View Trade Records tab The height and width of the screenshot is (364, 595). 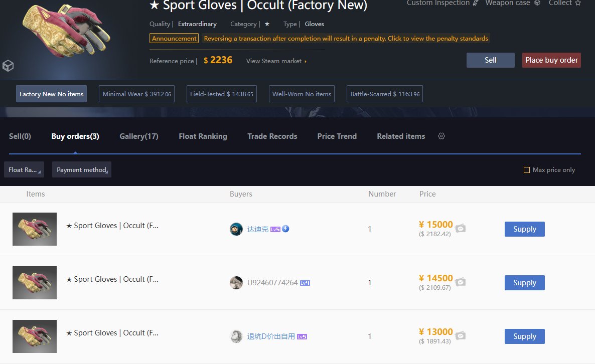tap(272, 136)
